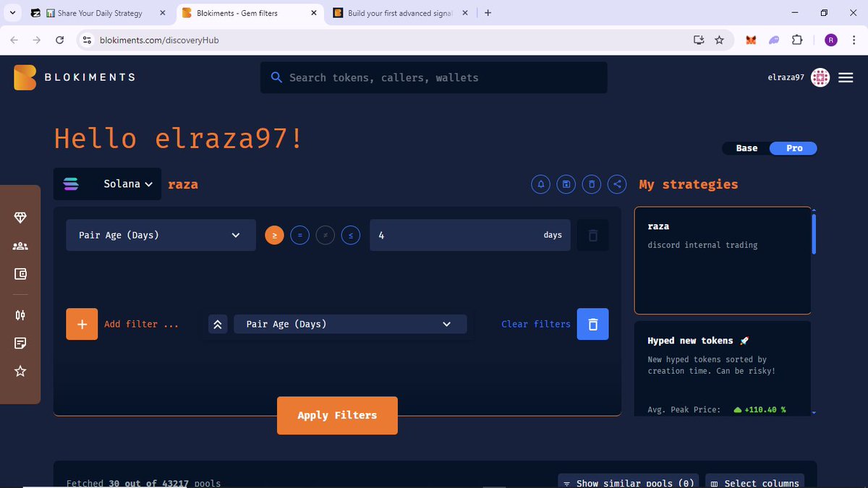The height and width of the screenshot is (488, 868).
Task: Select the not-equal operator
Action: pyautogui.click(x=325, y=236)
